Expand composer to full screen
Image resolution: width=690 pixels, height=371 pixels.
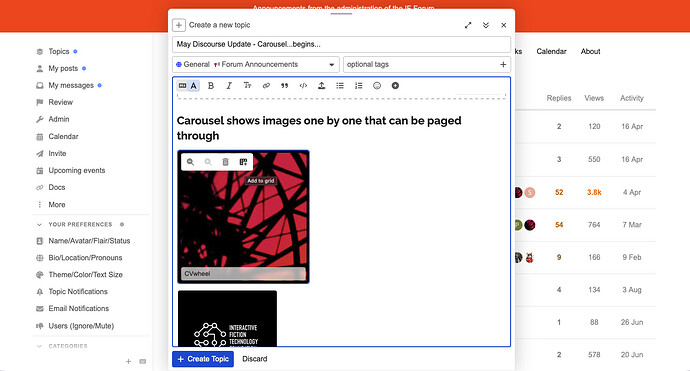point(468,25)
